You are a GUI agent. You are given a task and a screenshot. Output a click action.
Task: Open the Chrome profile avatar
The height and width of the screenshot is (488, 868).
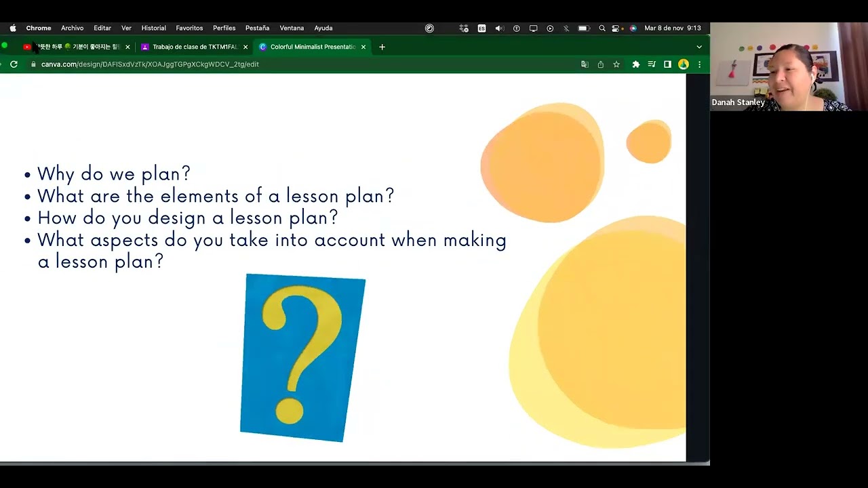pos(684,64)
